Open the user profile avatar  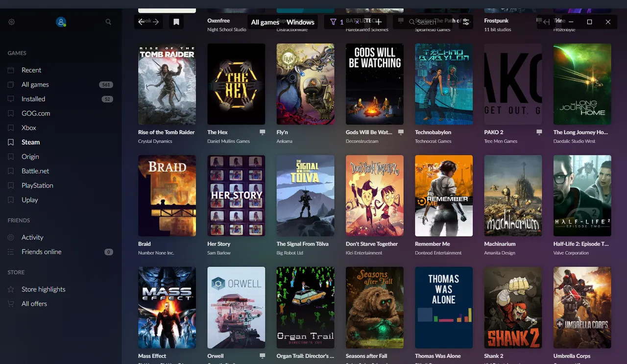61,22
